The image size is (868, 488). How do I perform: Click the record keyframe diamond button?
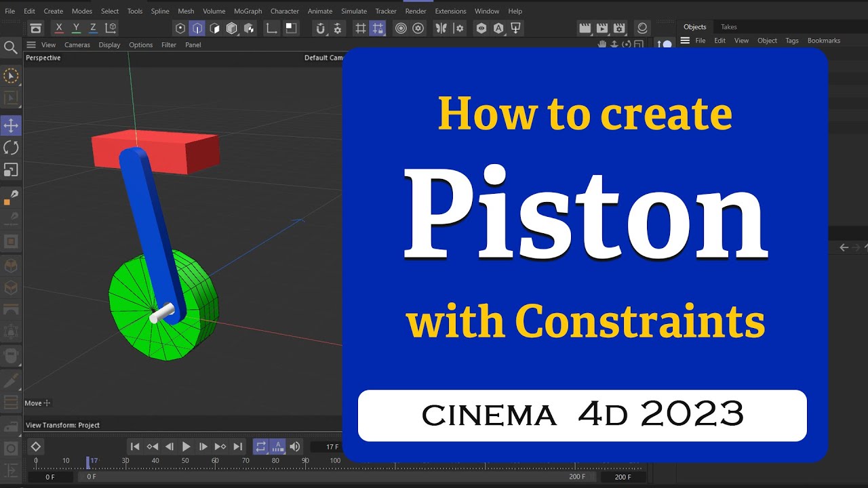tap(36, 447)
